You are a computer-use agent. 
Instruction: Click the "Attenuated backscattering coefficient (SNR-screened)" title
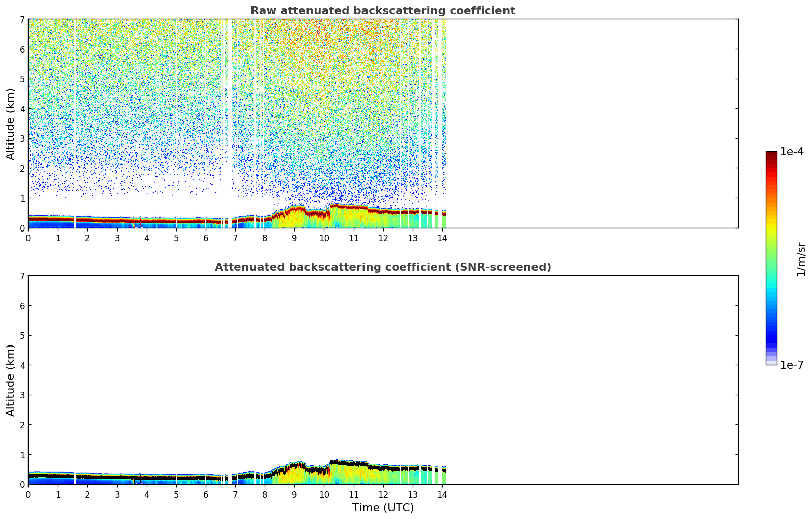382,267
